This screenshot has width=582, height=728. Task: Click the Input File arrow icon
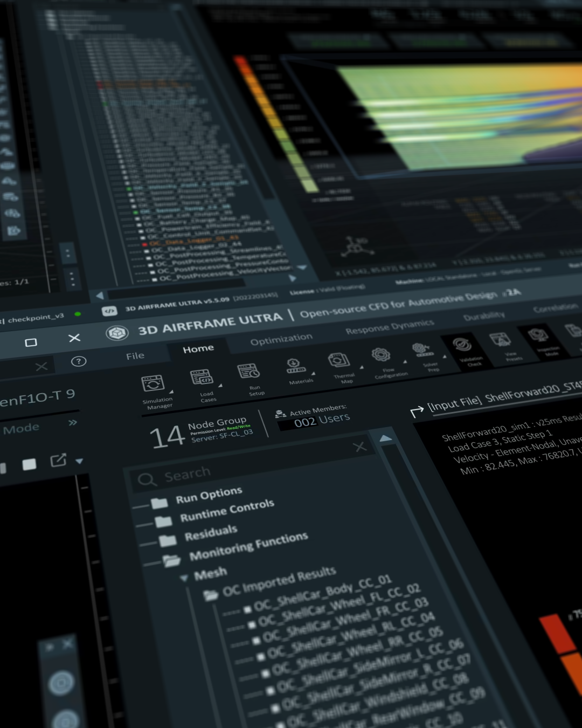[417, 412]
